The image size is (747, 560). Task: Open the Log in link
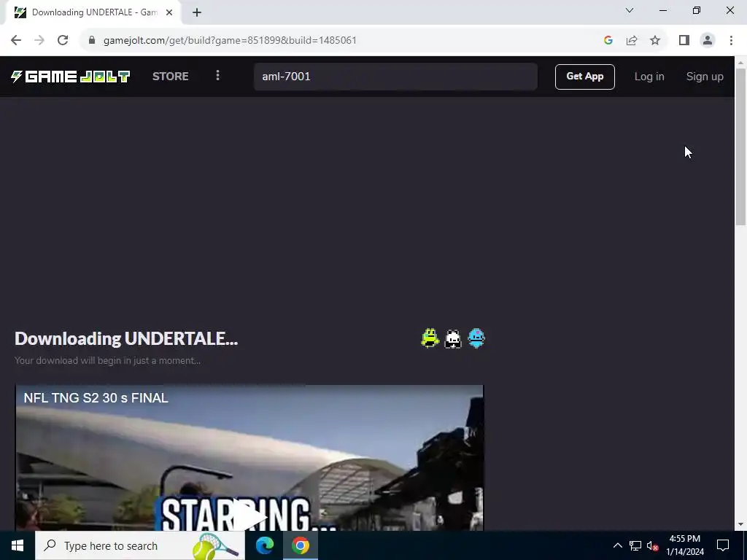point(649,76)
